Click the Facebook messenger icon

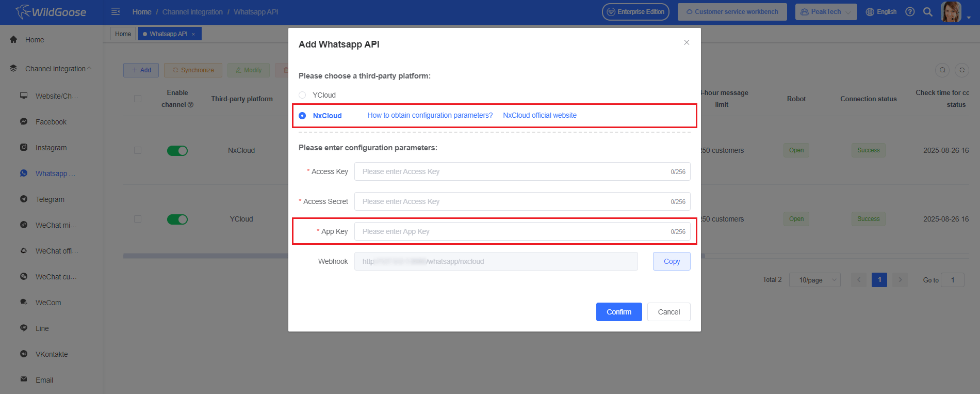(x=24, y=121)
